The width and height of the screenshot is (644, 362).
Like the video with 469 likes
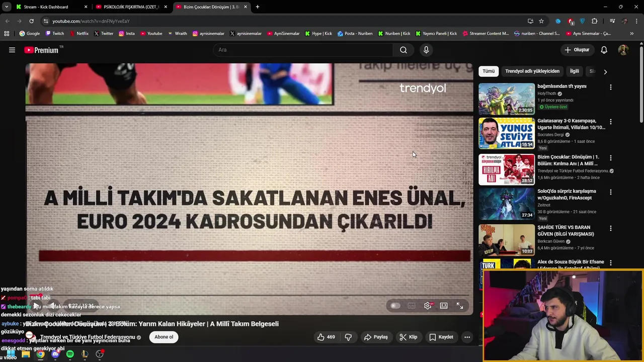coord(326,337)
